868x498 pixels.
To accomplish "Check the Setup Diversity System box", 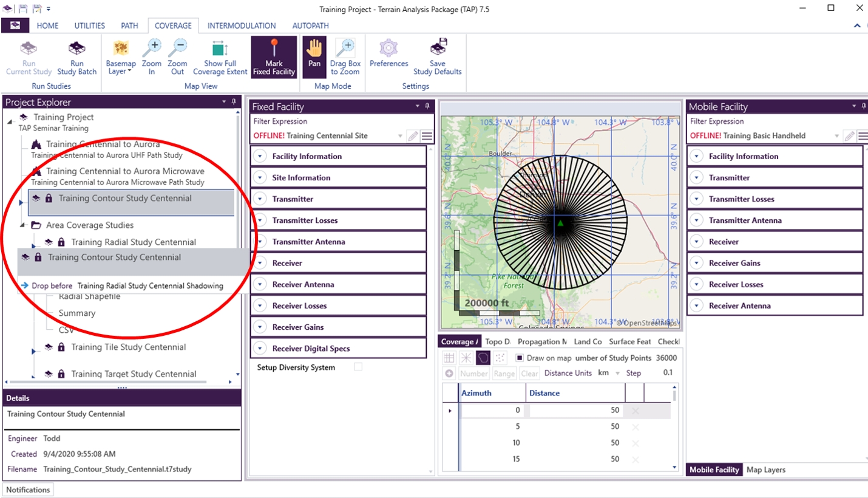I will (358, 367).
